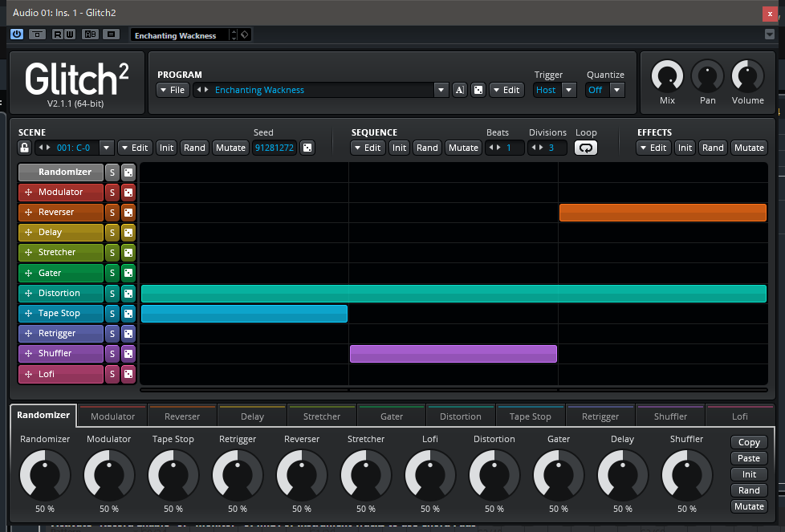This screenshot has height=532, width=785.
Task: Open the program File dropdown menu
Action: pos(173,90)
